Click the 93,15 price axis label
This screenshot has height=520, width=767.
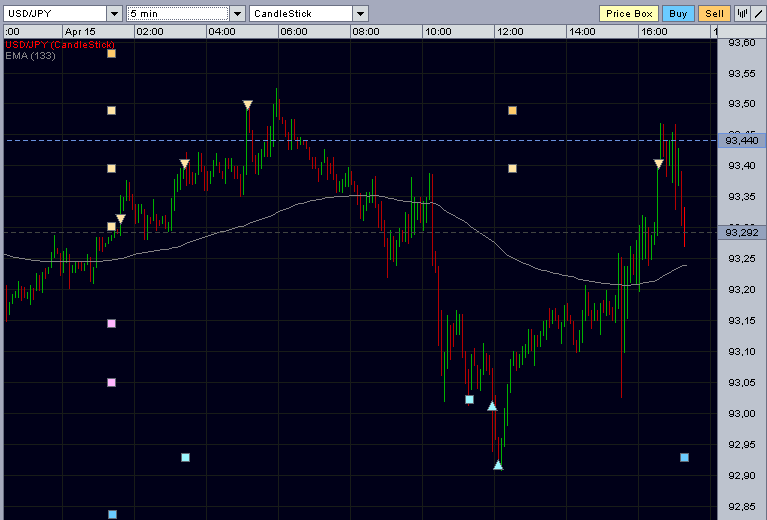pyautogui.click(x=742, y=321)
